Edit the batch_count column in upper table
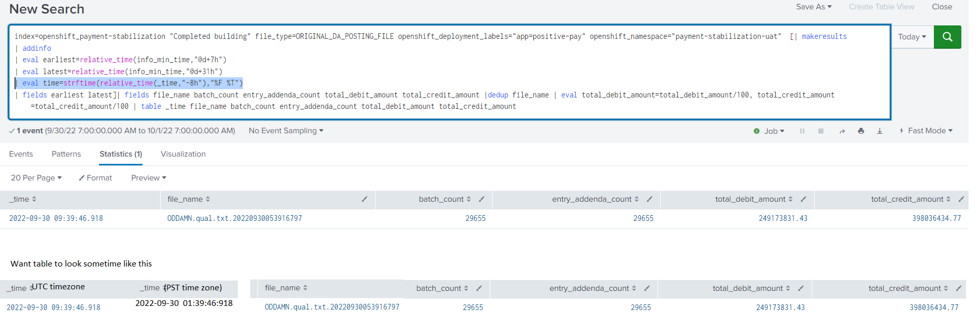Viewport: 980px width, 336px height. [481, 199]
